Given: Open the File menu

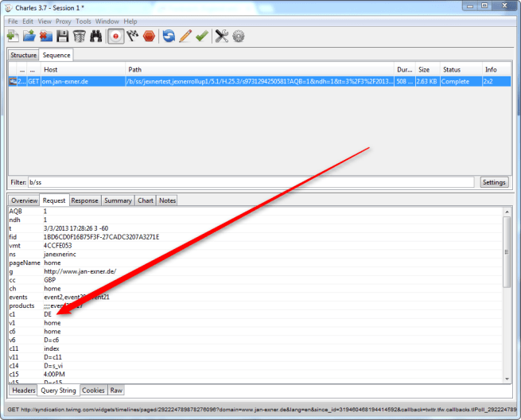Looking at the screenshot, I should (x=13, y=21).
